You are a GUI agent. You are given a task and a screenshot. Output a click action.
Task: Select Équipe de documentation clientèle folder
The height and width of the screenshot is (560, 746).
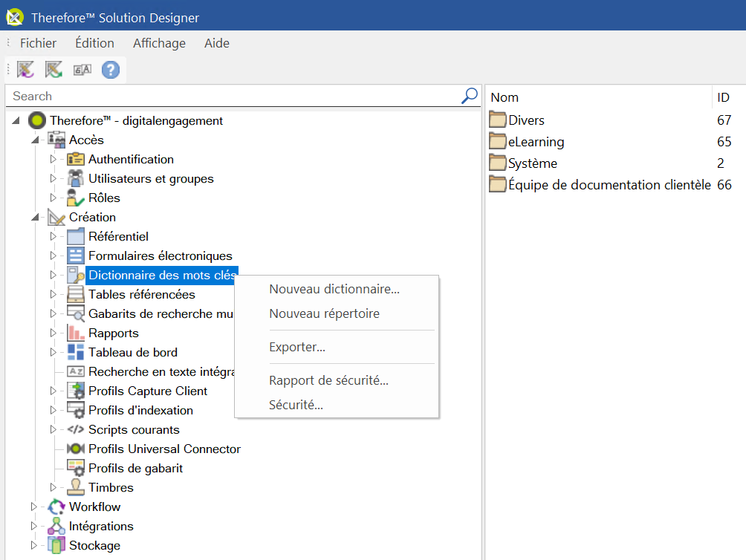coord(600,184)
